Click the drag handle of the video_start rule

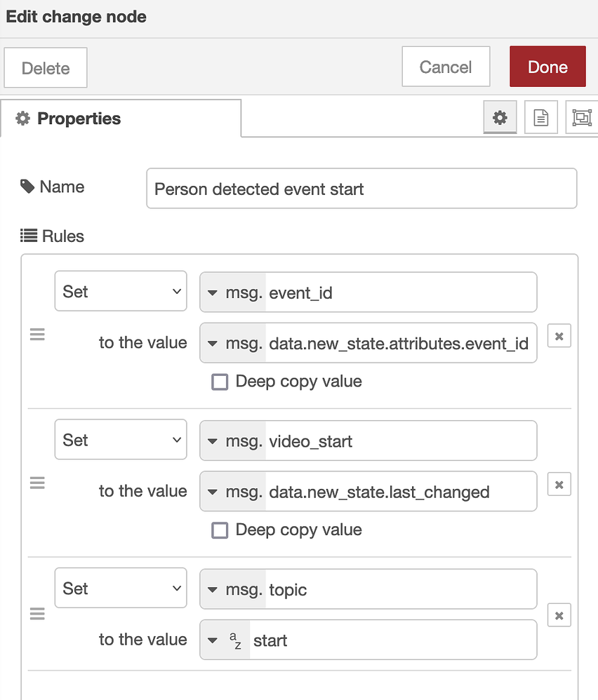(37, 483)
